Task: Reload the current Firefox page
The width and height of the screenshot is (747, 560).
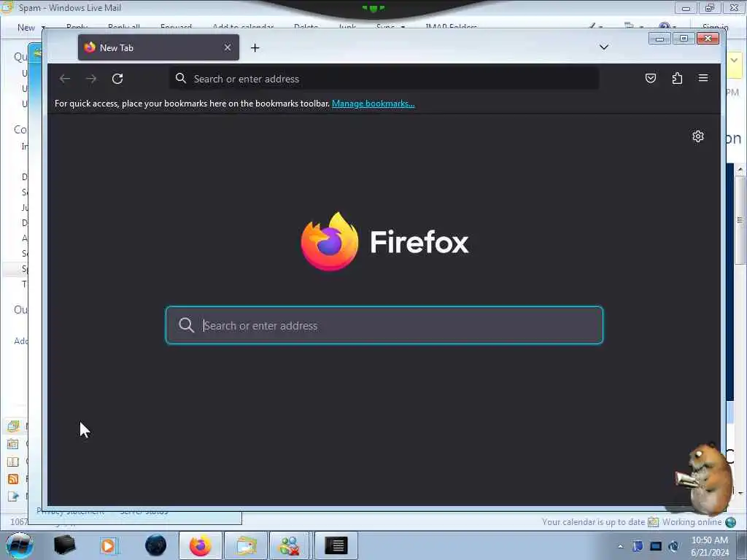Action: 117,79
